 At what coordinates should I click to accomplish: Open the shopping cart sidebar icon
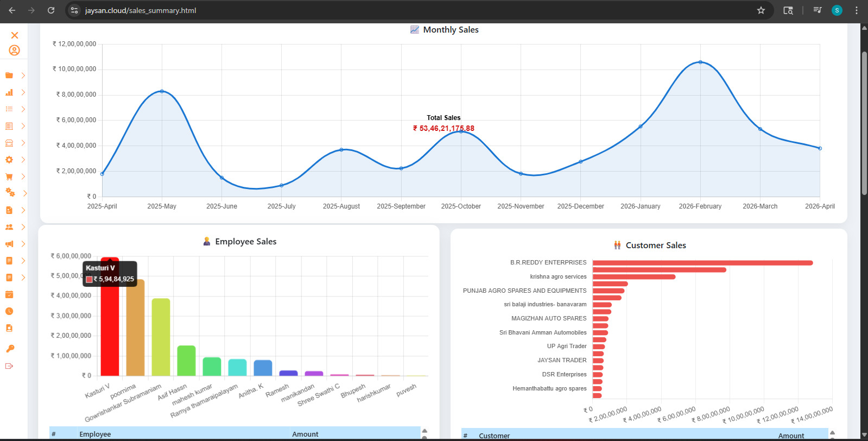(9, 177)
